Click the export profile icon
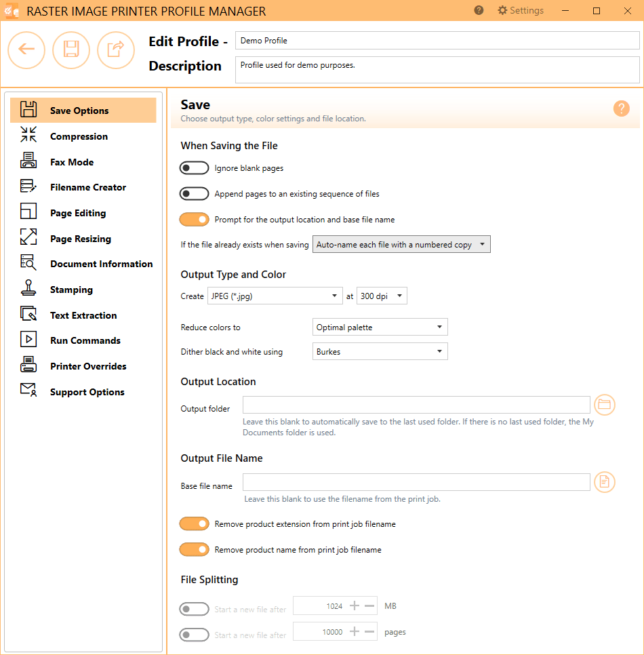 116,49
